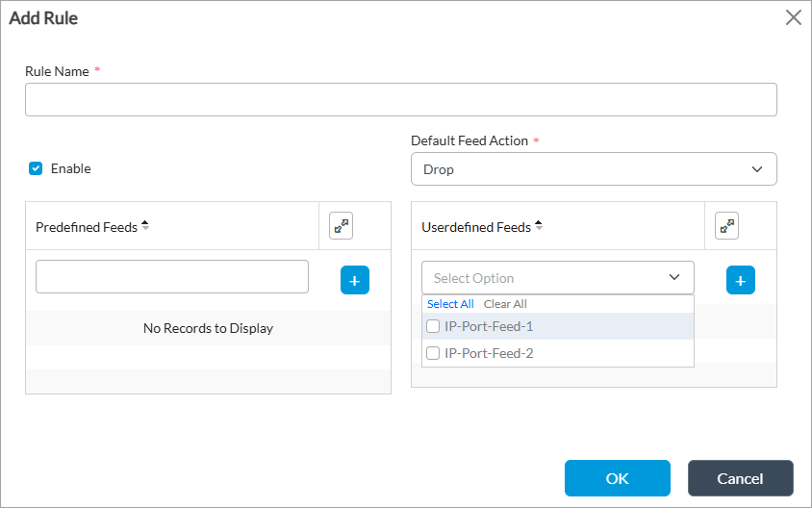Image resolution: width=812 pixels, height=508 pixels.
Task: Click the Userdefined Feeds column header
Action: [x=475, y=227]
